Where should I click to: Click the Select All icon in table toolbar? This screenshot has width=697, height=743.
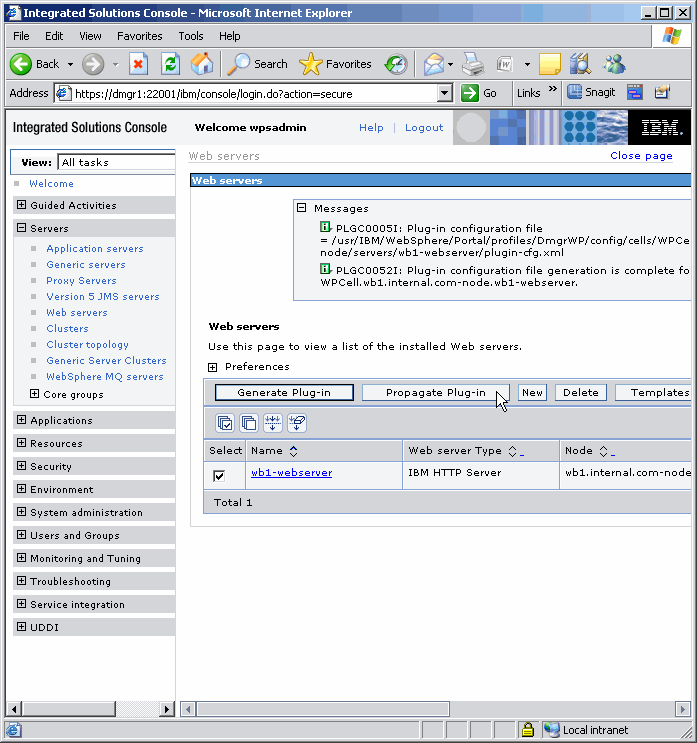[x=225, y=423]
